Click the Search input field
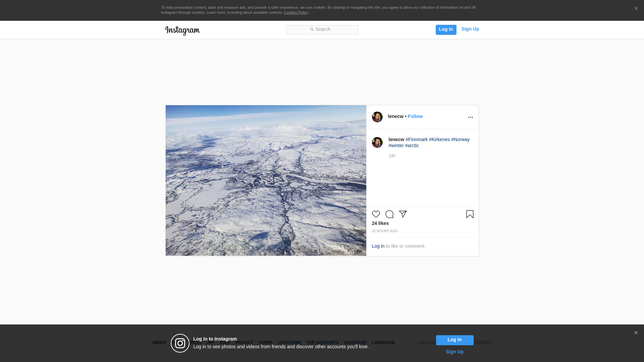This screenshot has height=362, width=644. pyautogui.click(x=322, y=30)
